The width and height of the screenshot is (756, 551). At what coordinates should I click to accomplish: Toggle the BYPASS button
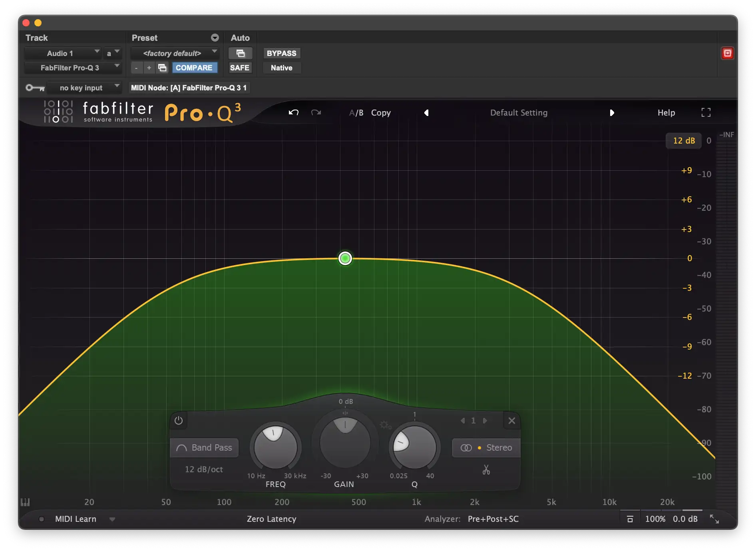[x=281, y=53]
